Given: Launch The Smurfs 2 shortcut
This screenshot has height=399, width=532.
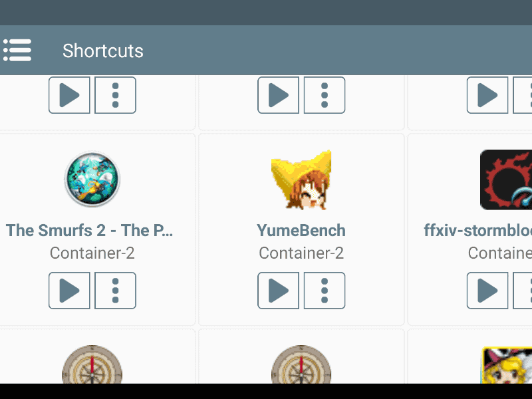Looking at the screenshot, I should [69, 291].
